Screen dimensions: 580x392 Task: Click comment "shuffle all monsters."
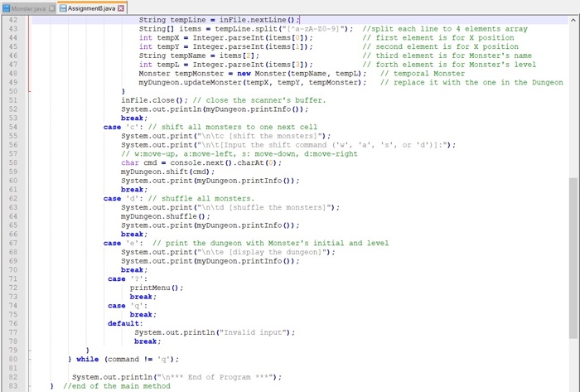point(208,199)
